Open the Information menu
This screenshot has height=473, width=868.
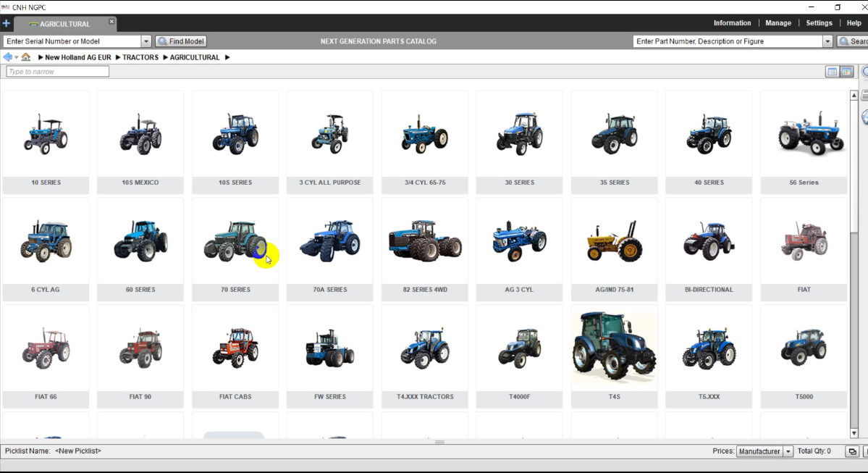click(732, 23)
